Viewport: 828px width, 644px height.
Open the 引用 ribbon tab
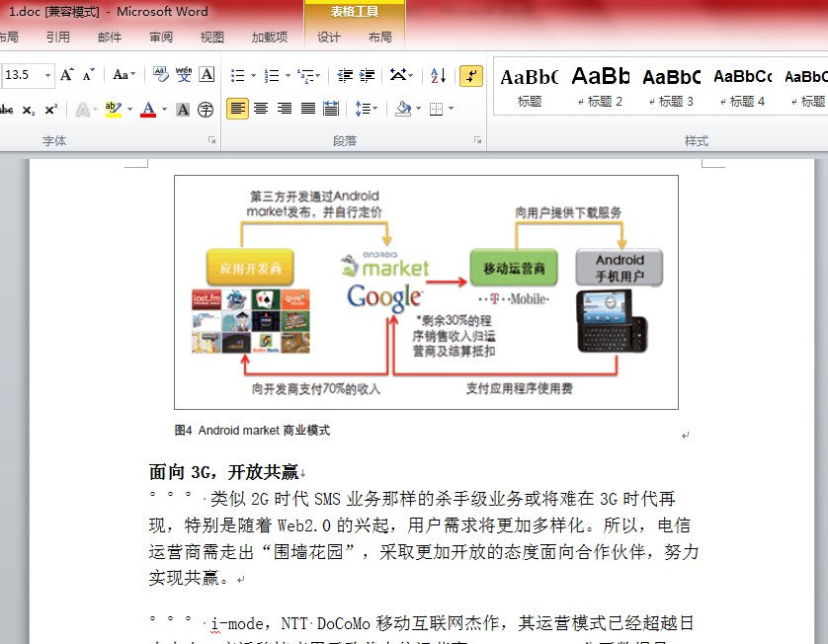pyautogui.click(x=58, y=37)
